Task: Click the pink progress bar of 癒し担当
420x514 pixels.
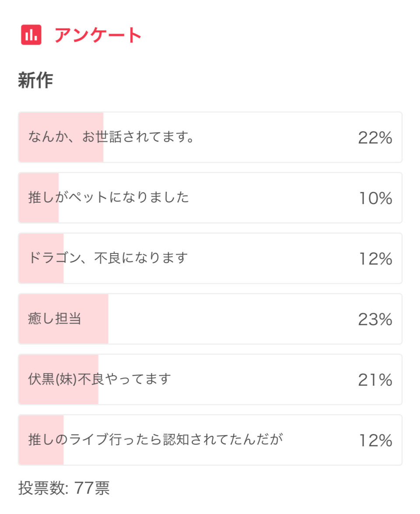Action: (63, 319)
